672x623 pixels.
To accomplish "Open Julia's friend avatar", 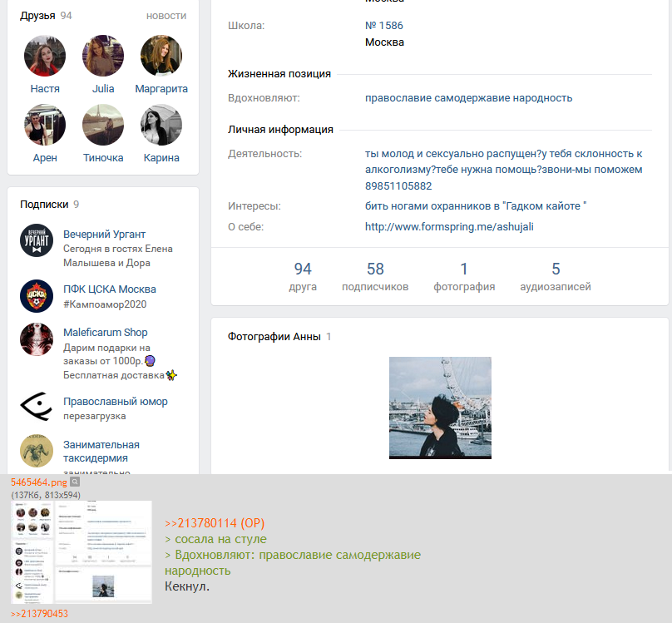I will (x=103, y=56).
